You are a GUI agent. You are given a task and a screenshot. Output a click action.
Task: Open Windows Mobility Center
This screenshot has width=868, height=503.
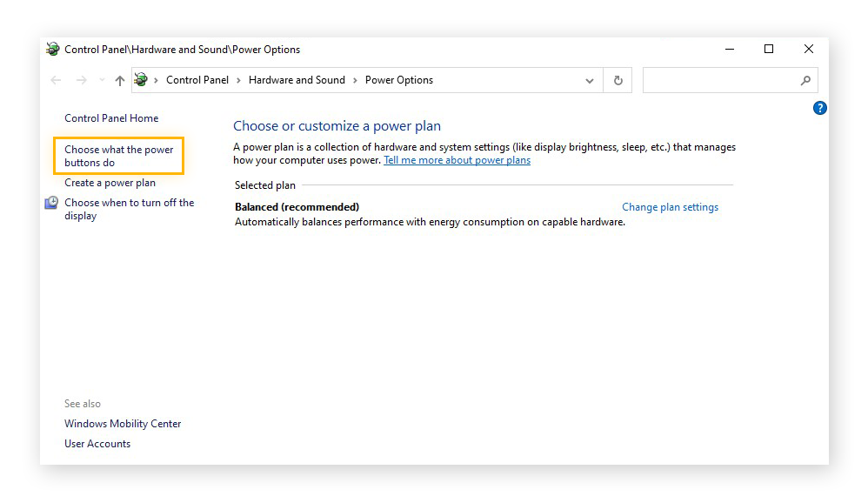pos(123,424)
